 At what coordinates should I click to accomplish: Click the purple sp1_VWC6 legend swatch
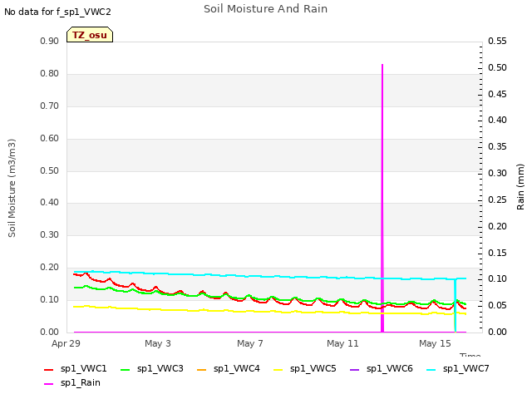click(355, 369)
